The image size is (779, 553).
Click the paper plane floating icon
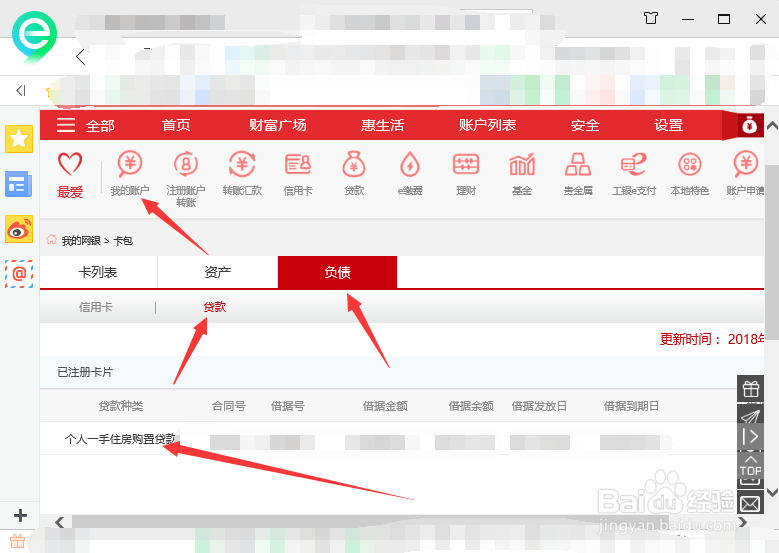(x=750, y=415)
